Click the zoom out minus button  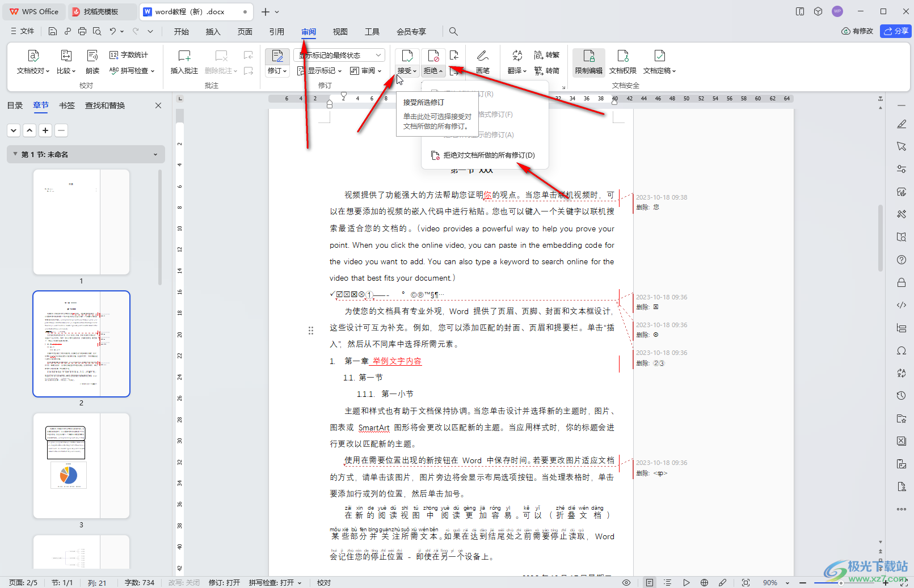tap(803, 582)
